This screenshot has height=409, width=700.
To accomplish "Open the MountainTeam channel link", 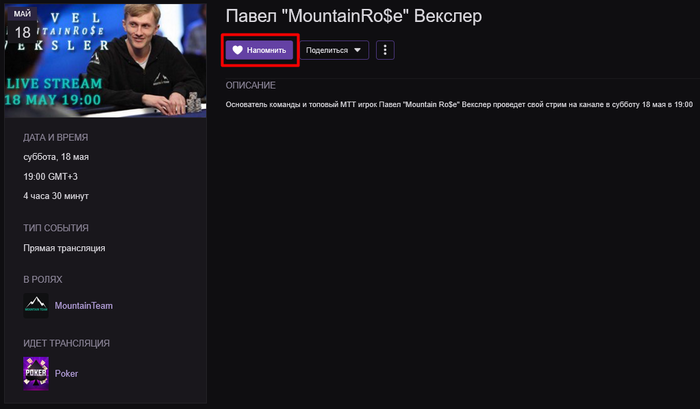I will (x=83, y=306).
